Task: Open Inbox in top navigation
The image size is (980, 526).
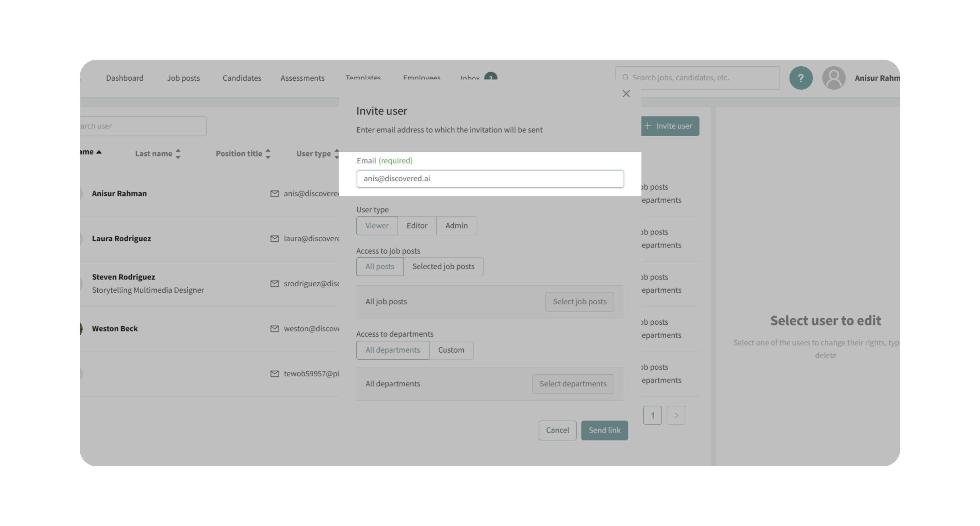Action: click(470, 77)
